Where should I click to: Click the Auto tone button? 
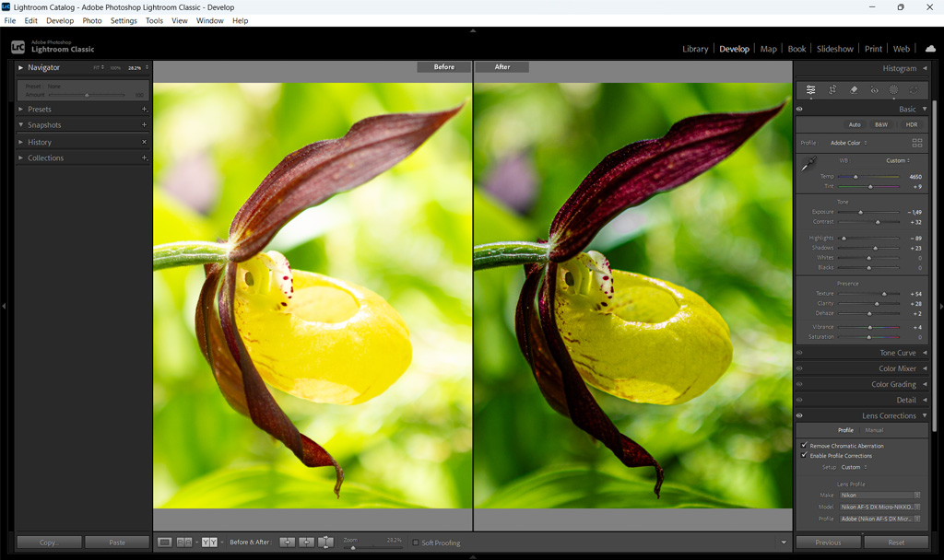855,125
